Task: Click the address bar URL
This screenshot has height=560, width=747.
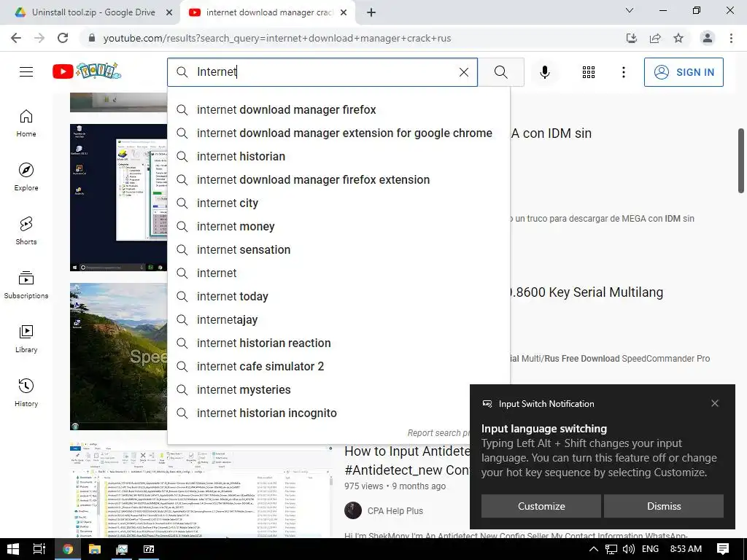Action: tap(277, 38)
